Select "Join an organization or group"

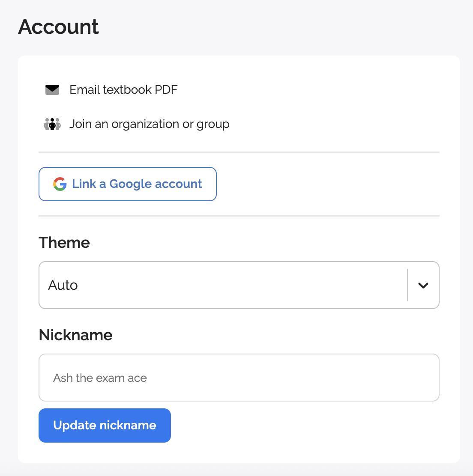point(150,124)
